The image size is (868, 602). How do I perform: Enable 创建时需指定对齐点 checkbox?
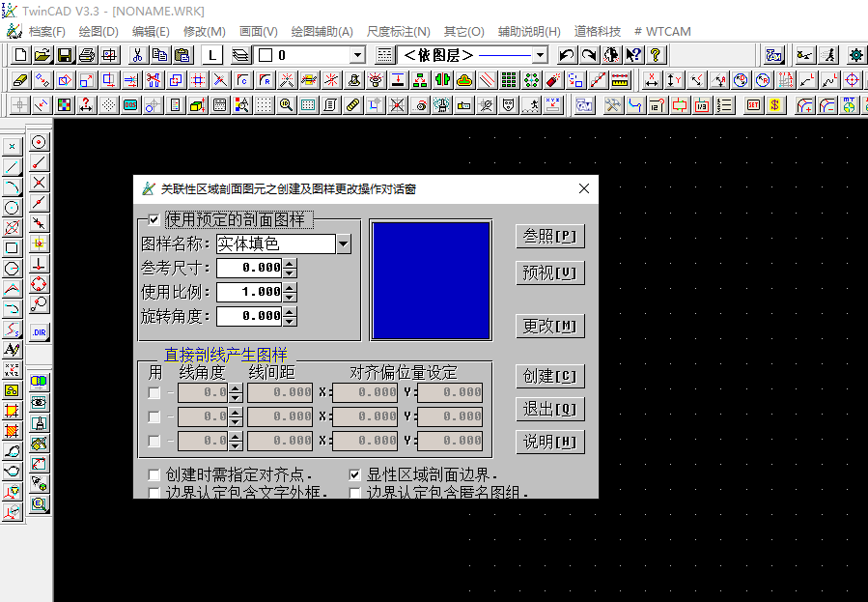pyautogui.click(x=152, y=474)
